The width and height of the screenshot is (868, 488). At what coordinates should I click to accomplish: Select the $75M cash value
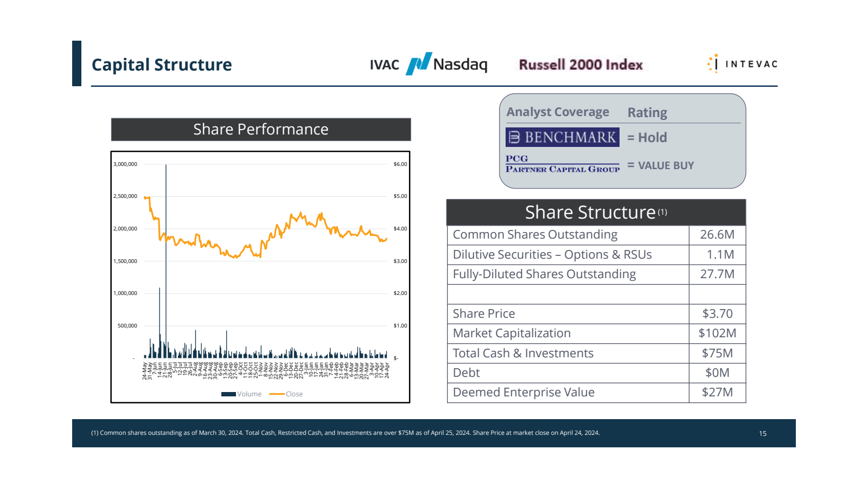pos(717,354)
